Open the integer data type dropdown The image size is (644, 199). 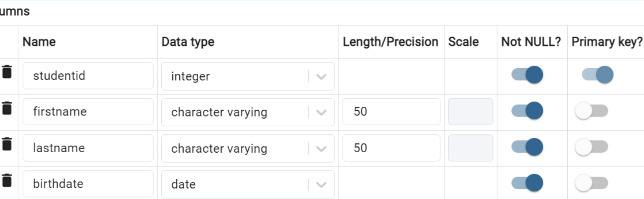click(x=321, y=76)
